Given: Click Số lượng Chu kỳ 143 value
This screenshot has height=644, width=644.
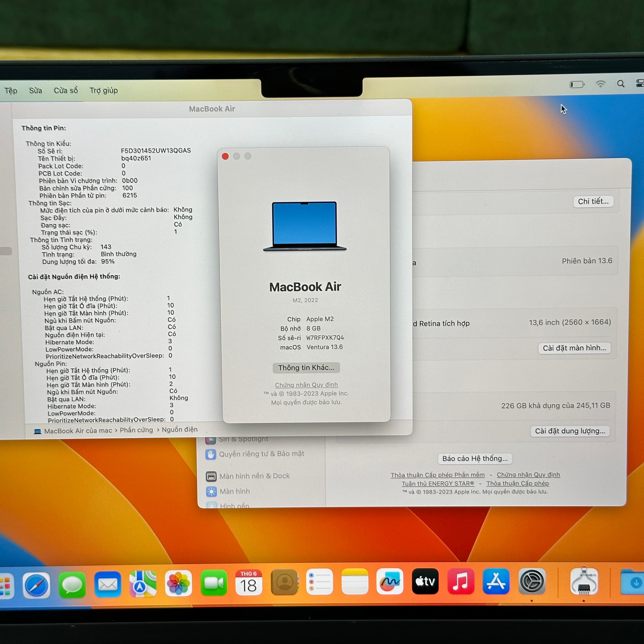Looking at the screenshot, I should pos(106,247).
